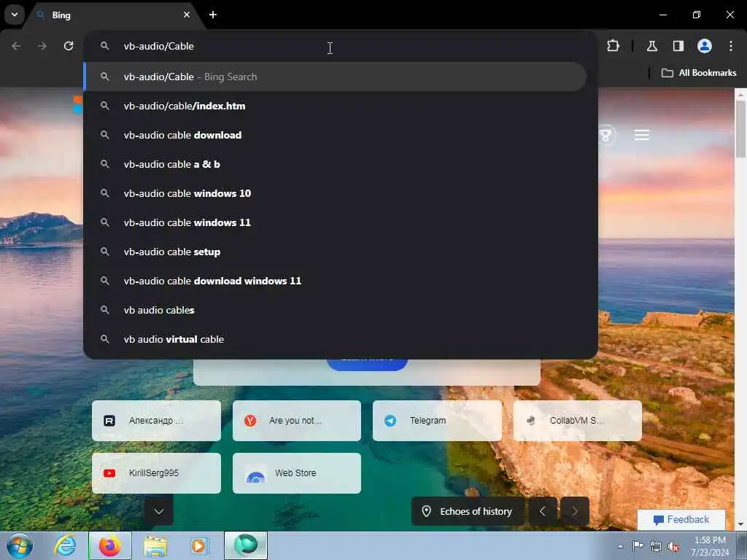
Task: Show the next Bing background image
Action: (x=575, y=511)
